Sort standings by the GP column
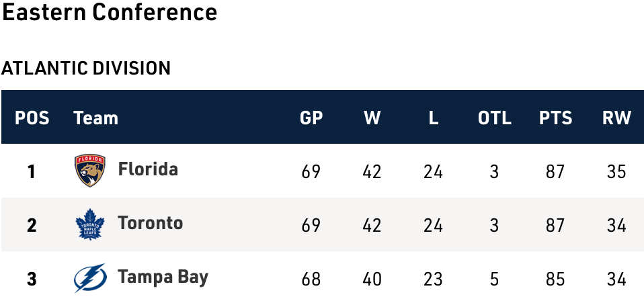 click(311, 118)
